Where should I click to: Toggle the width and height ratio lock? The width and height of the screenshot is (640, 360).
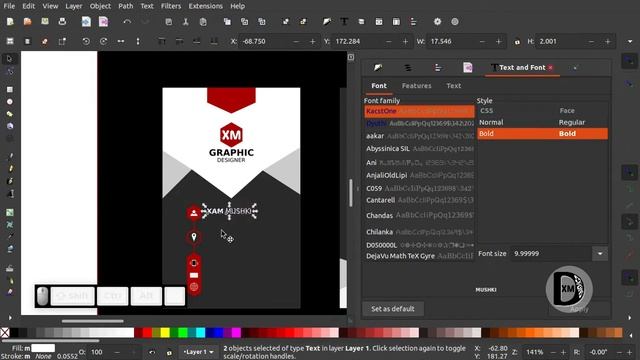[517, 42]
